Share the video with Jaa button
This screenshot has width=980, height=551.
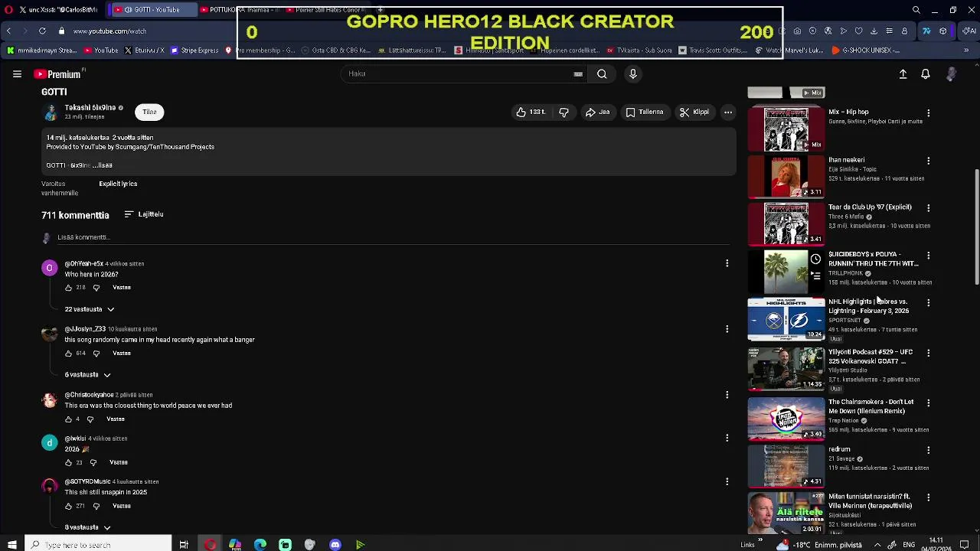click(x=597, y=112)
